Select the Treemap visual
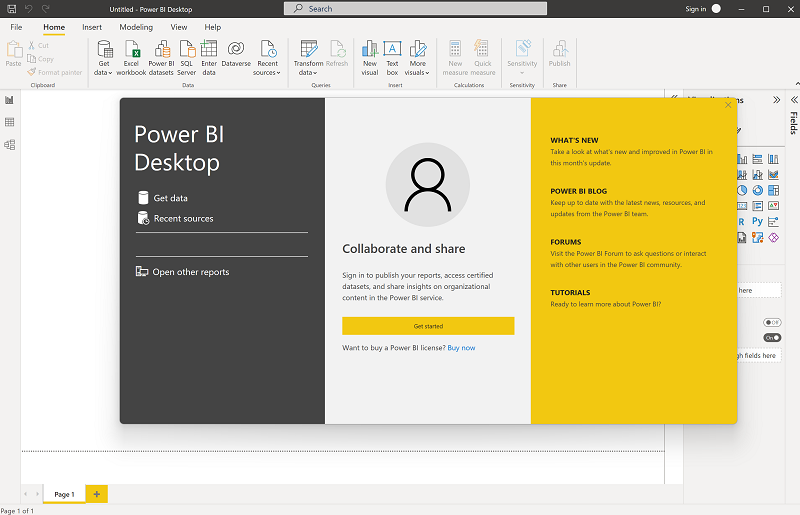Screen dimensions: 800x515 pos(773,190)
